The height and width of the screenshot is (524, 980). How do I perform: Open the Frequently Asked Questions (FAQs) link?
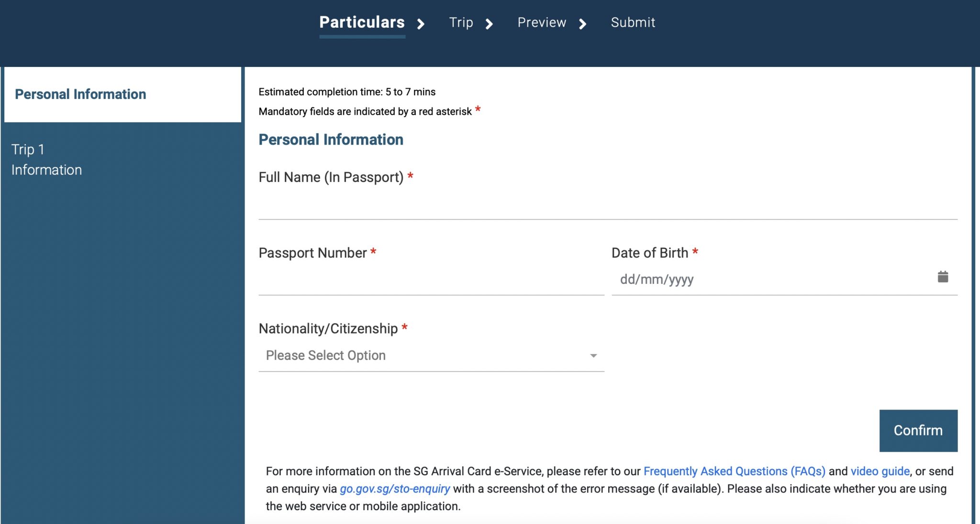tap(734, 471)
